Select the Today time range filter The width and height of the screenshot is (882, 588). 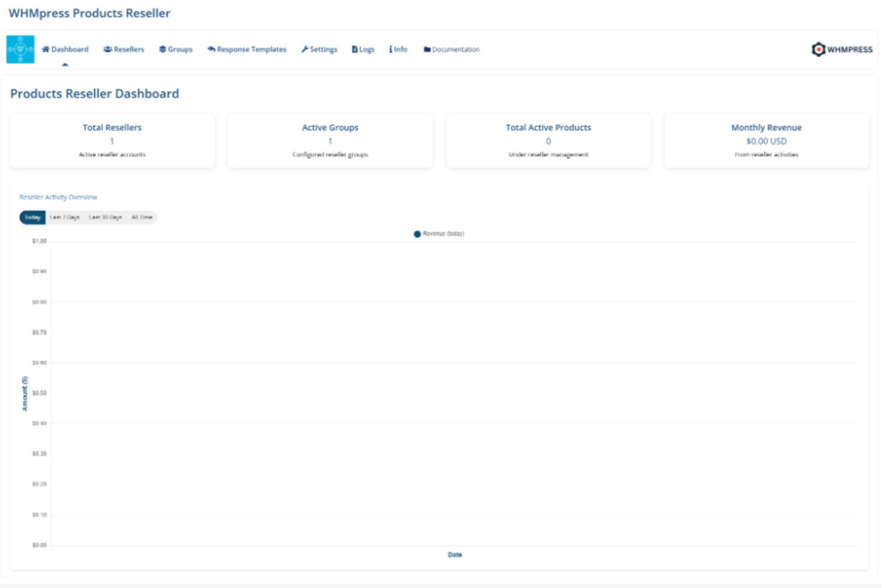click(33, 217)
